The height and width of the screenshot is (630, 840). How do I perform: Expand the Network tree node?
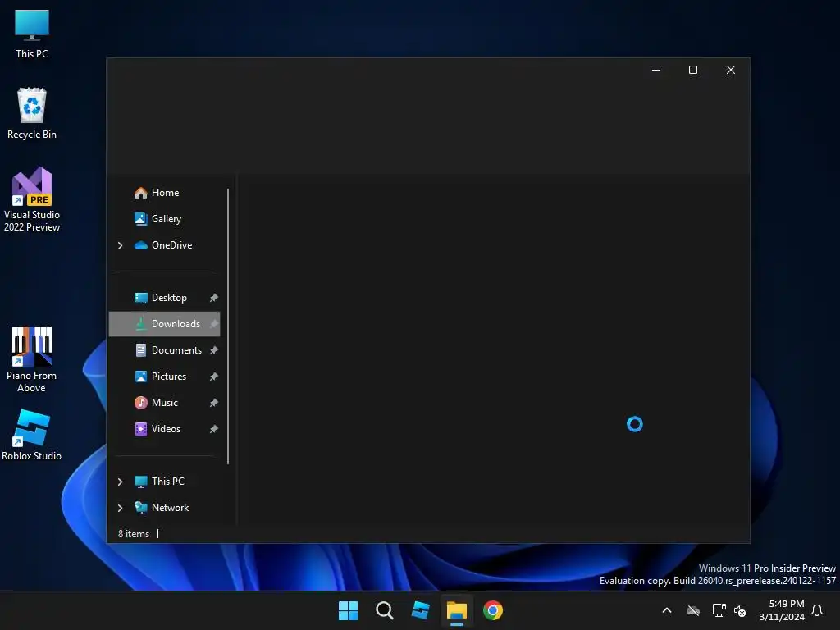coord(120,508)
